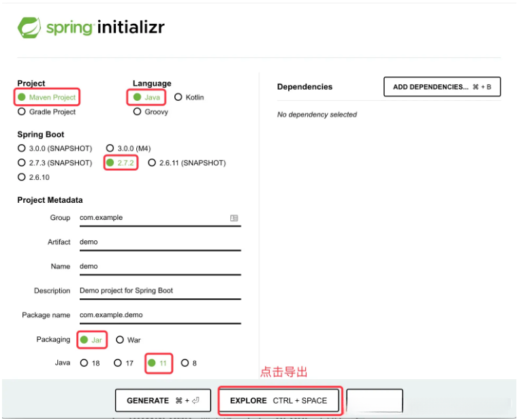Set packaging to Jar
This screenshot has width=517, height=420.
pos(84,340)
